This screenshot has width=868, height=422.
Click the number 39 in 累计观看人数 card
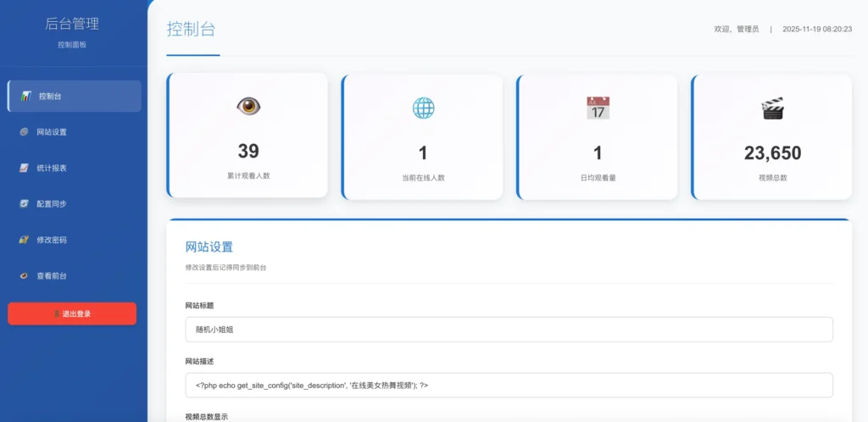point(248,151)
